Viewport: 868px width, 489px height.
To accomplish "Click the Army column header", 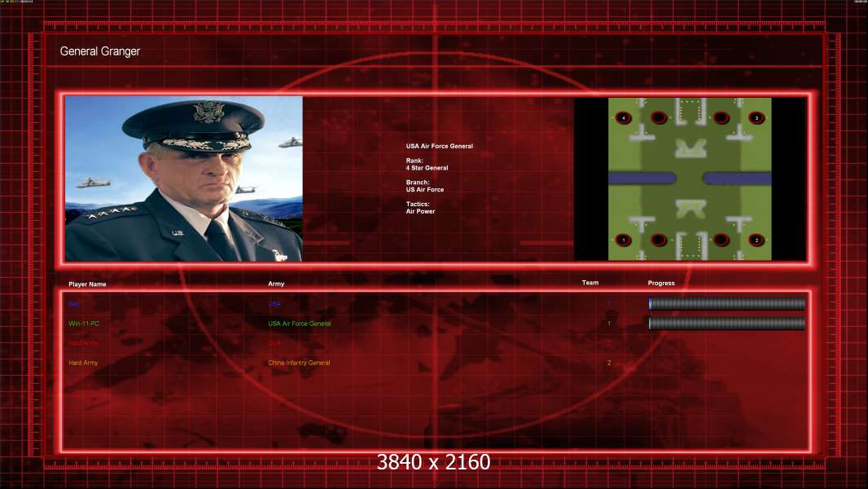I will click(x=276, y=284).
